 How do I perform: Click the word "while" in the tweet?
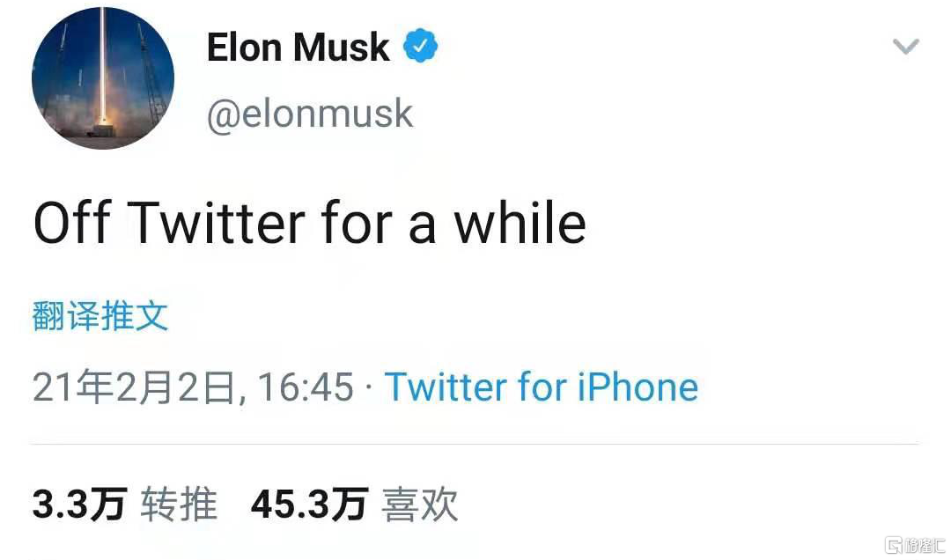pyautogui.click(x=520, y=224)
